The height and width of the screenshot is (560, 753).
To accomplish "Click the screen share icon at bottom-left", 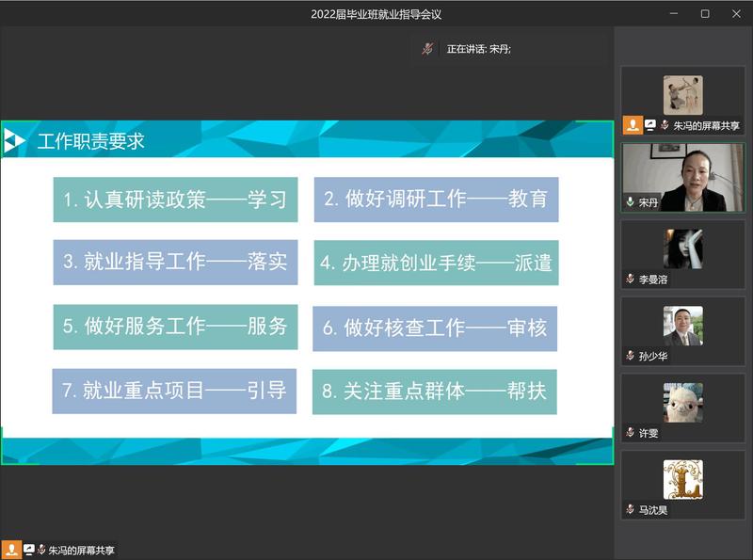I will coord(28,550).
